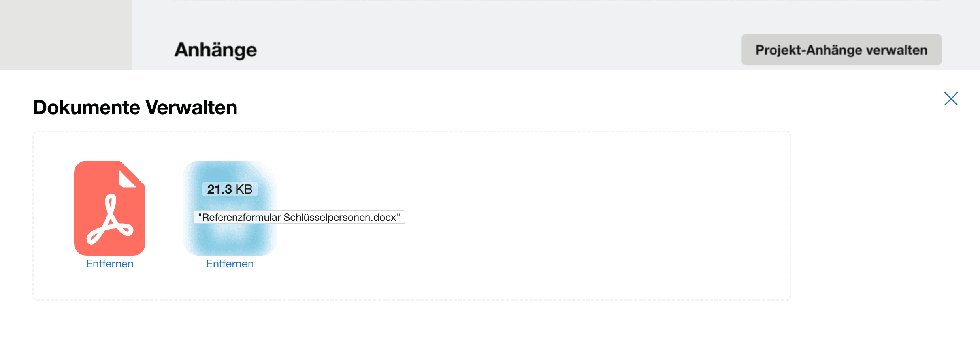The image size is (980, 350).
Task: Click the lower part of the docx thumbnail
Action: pyautogui.click(x=230, y=239)
